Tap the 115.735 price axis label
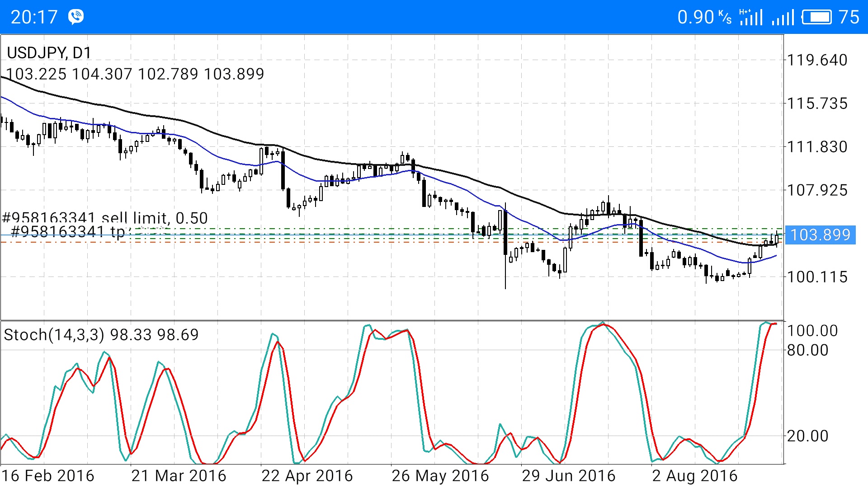Viewport: 868px width, 488px height. coord(817,103)
